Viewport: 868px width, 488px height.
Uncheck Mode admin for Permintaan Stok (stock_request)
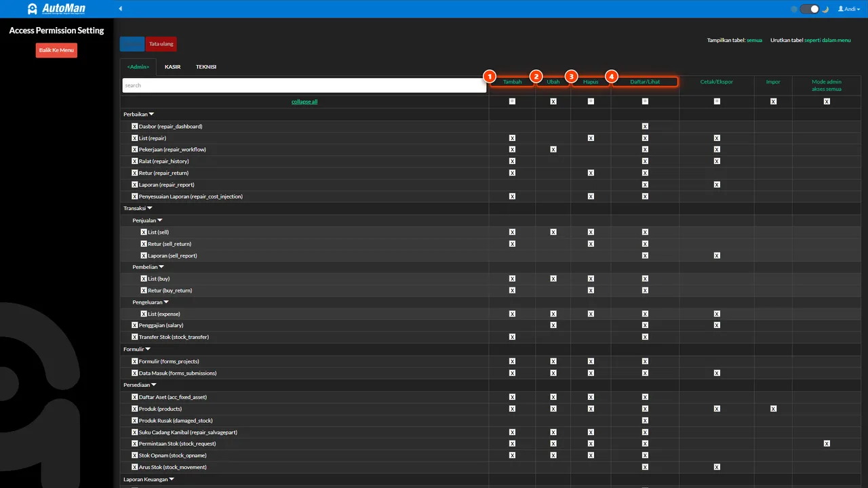coord(827,443)
